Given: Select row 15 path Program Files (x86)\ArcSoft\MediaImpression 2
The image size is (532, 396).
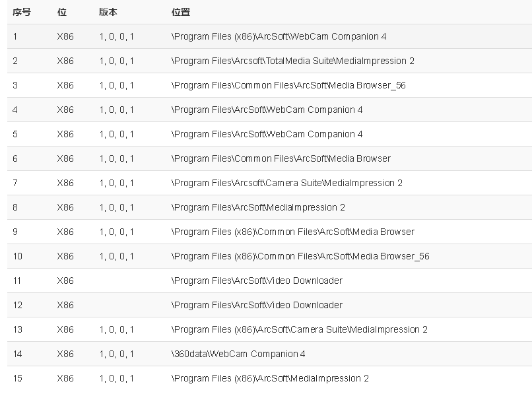Looking at the screenshot, I should [270, 378].
